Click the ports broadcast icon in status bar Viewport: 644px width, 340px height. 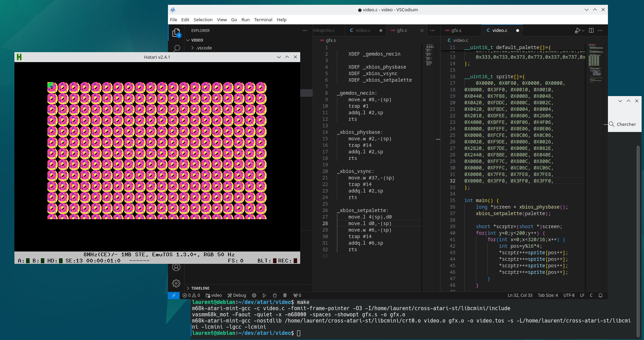point(297,295)
